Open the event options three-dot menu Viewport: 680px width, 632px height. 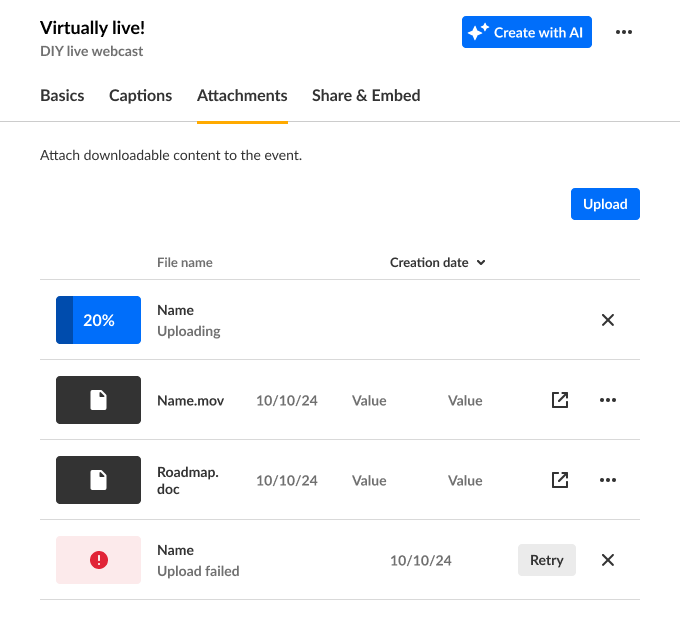pyautogui.click(x=624, y=32)
